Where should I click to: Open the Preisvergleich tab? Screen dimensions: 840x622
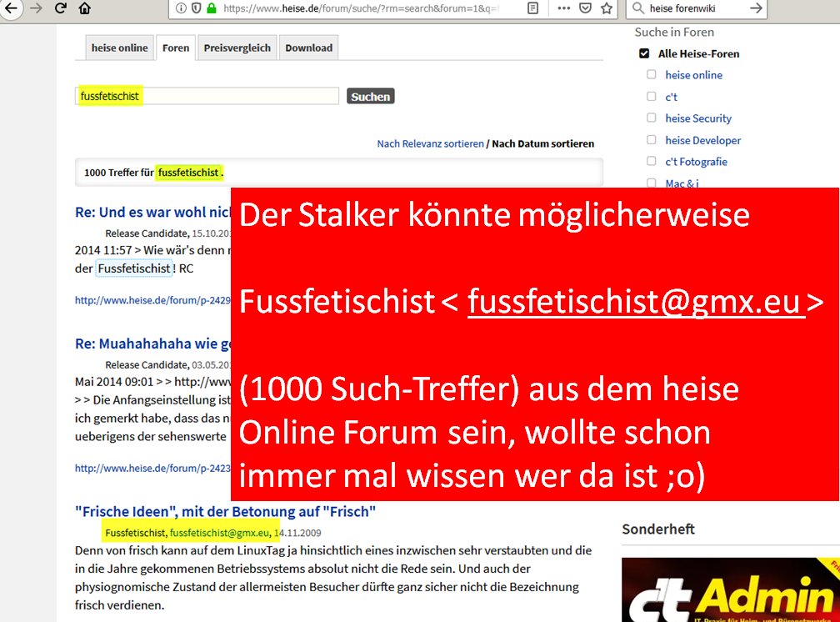pos(237,48)
